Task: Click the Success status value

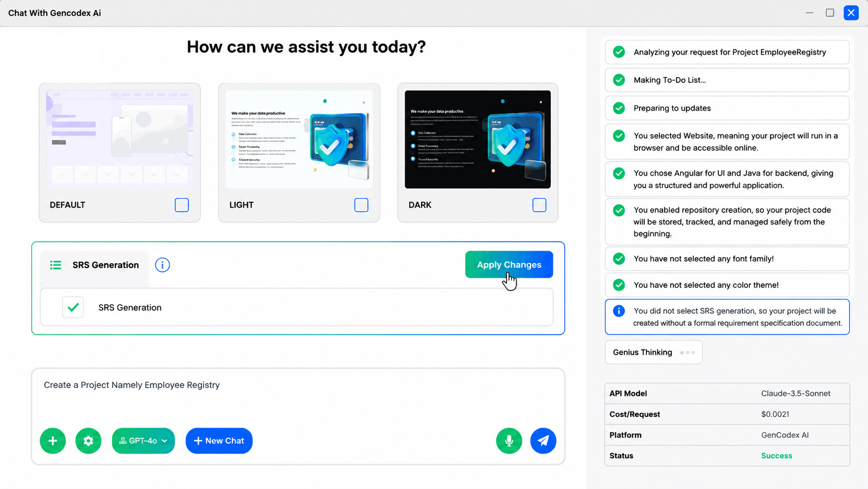Action: coord(777,456)
